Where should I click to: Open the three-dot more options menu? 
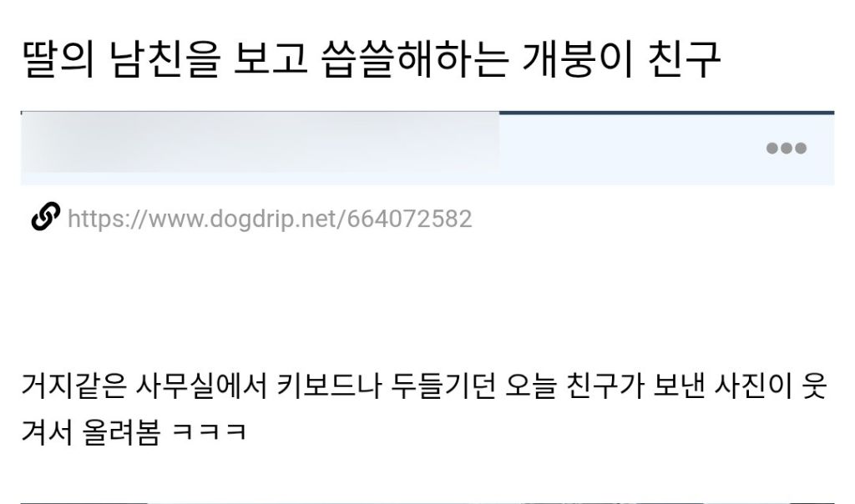[x=786, y=149]
